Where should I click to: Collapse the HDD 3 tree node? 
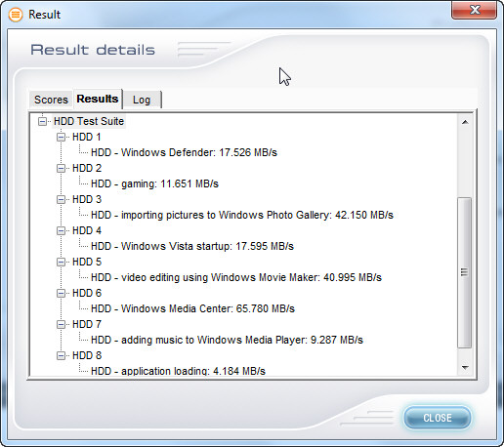coord(61,199)
